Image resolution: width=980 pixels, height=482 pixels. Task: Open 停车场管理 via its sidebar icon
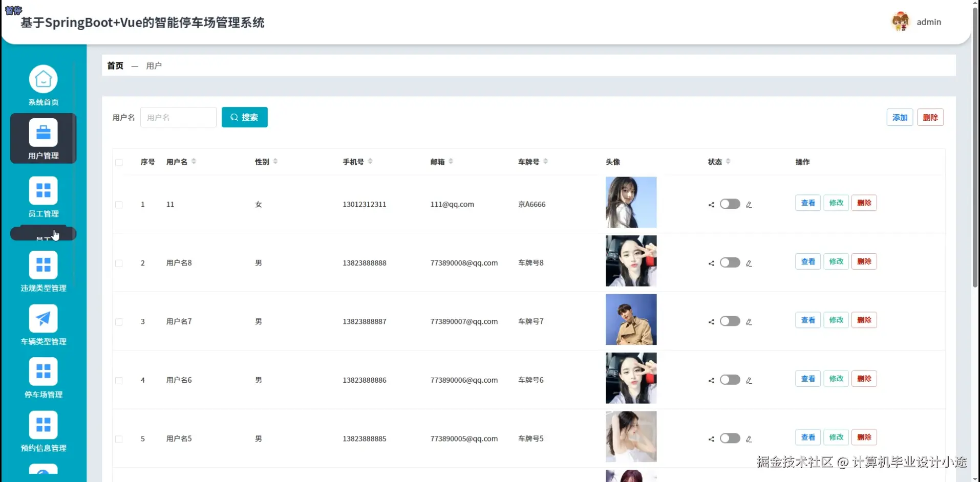point(43,372)
